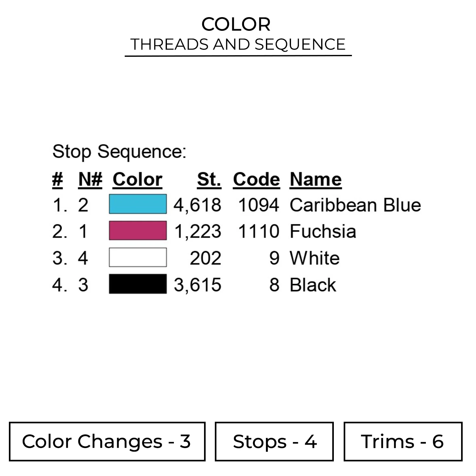Screen dimensions: 476x476
Task: Click the N# column header
Action: tap(90, 180)
